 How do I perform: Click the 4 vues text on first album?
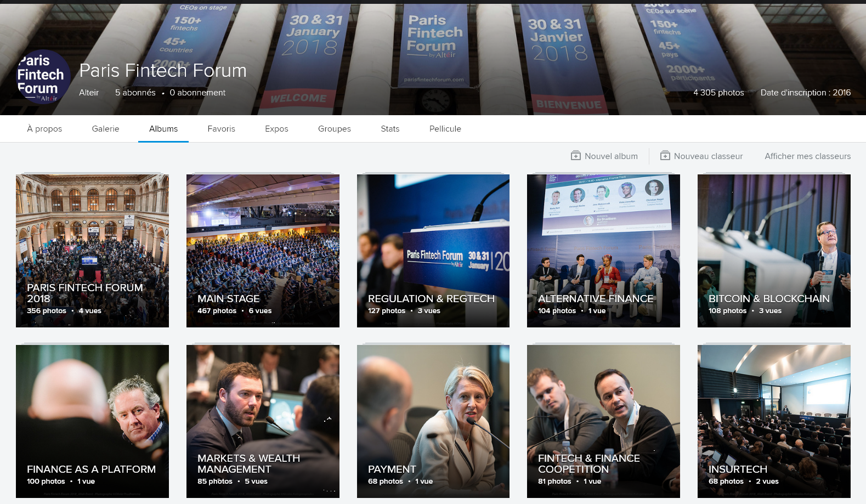(x=90, y=311)
